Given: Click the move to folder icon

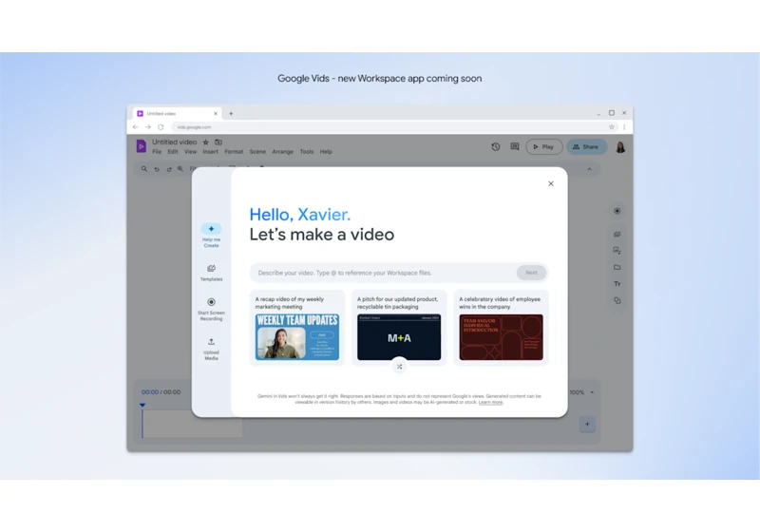Looking at the screenshot, I should pyautogui.click(x=218, y=142).
